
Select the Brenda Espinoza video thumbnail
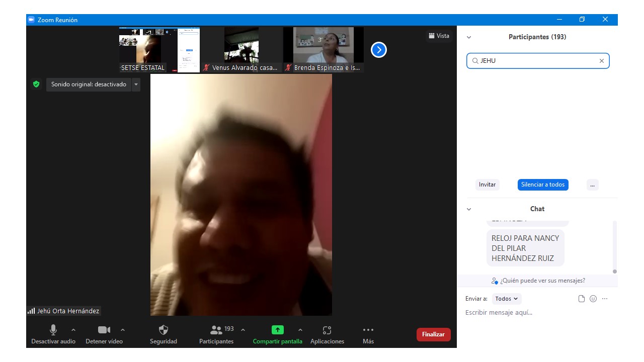tap(324, 50)
